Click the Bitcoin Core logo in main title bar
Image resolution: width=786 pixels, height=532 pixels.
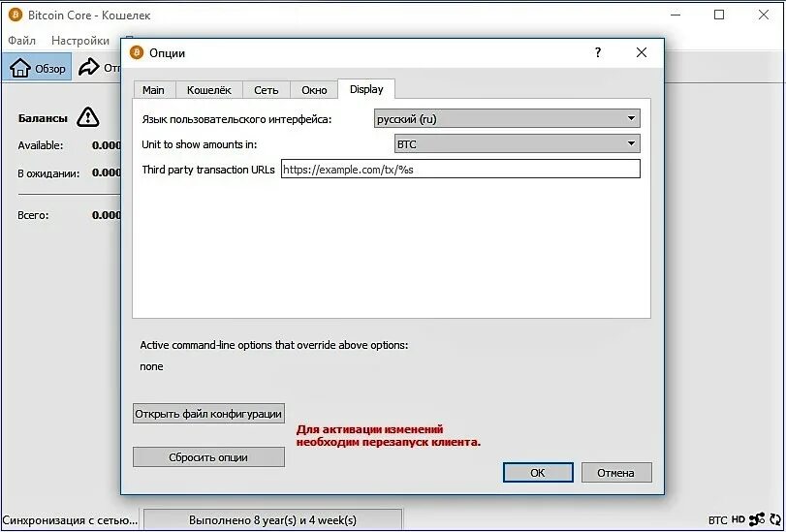[x=16, y=16]
